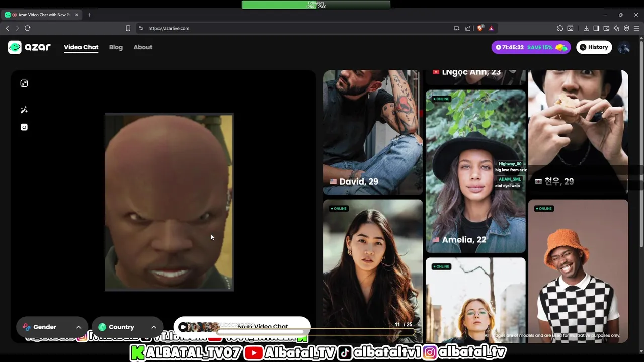Open the smiley face filter icon
Viewport: 644px width, 362px height.
point(24,127)
